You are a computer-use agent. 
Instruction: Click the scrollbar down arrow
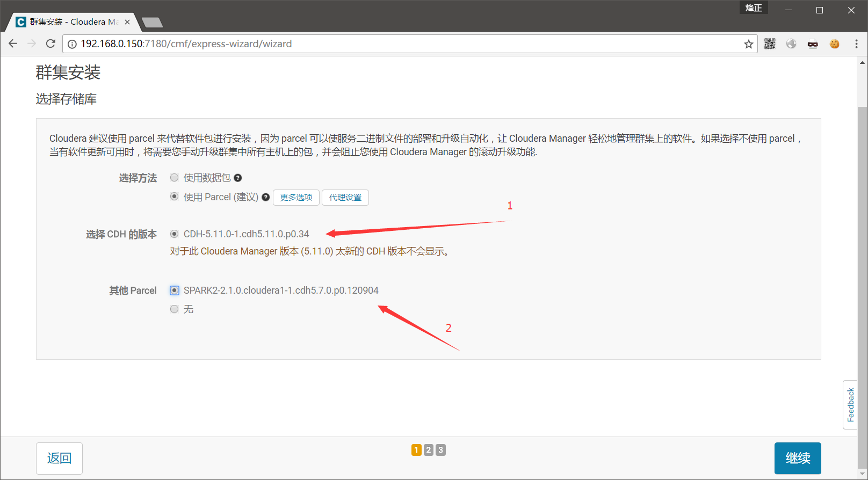click(x=862, y=474)
